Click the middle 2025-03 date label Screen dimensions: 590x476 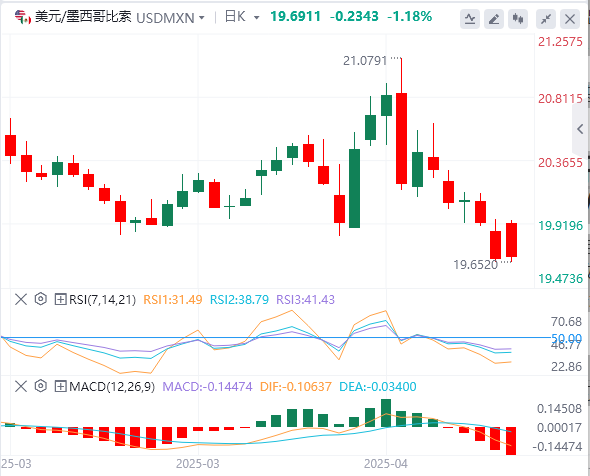point(198,464)
